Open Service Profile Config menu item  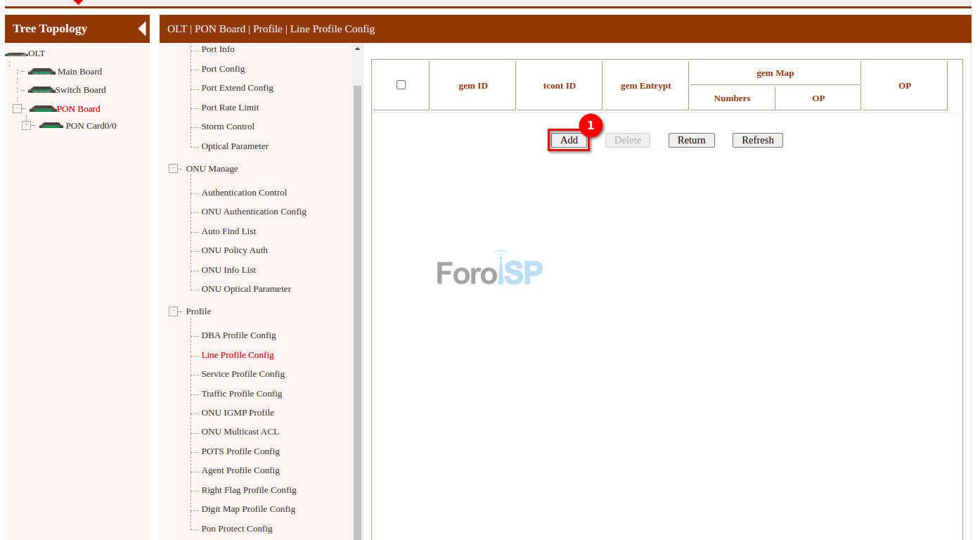tap(243, 374)
